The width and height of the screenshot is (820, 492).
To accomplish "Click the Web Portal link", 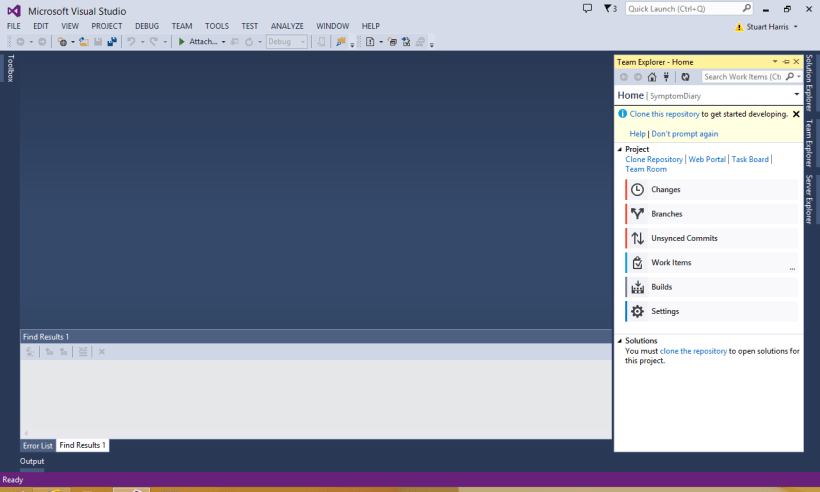I will click(707, 159).
